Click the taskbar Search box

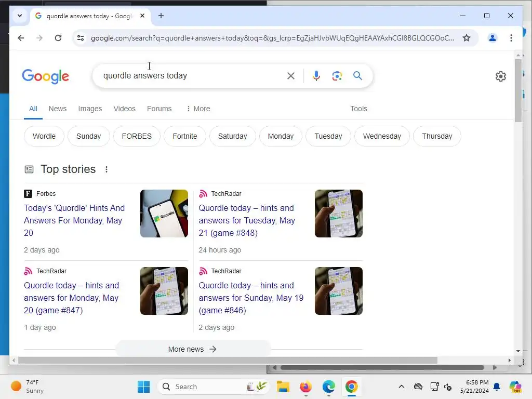(x=214, y=387)
